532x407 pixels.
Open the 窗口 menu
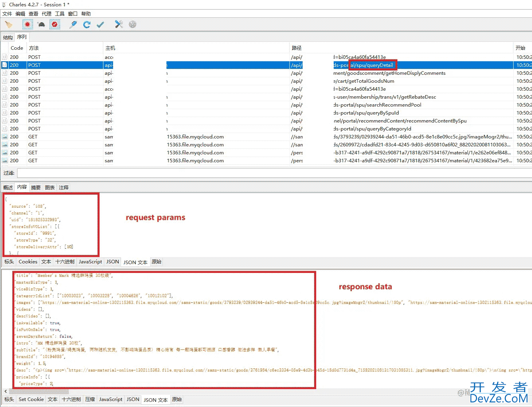click(73, 14)
